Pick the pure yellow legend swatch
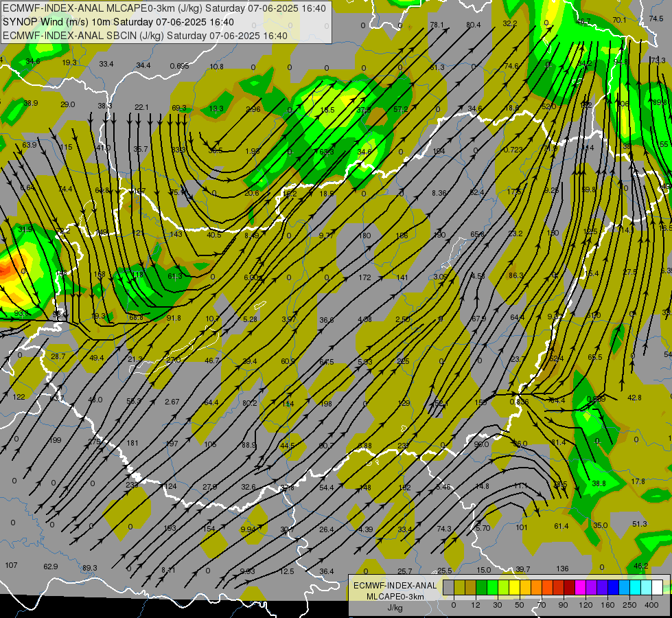The image size is (672, 618). point(514,587)
